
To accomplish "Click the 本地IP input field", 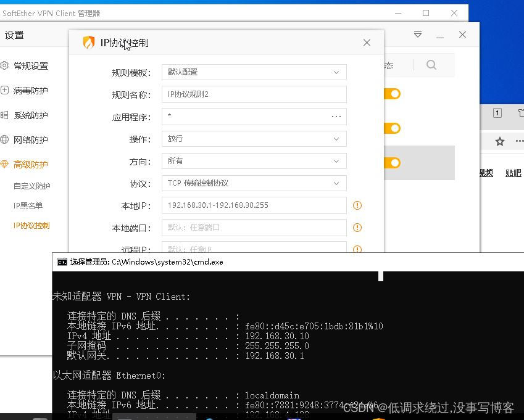I will 254,205.
